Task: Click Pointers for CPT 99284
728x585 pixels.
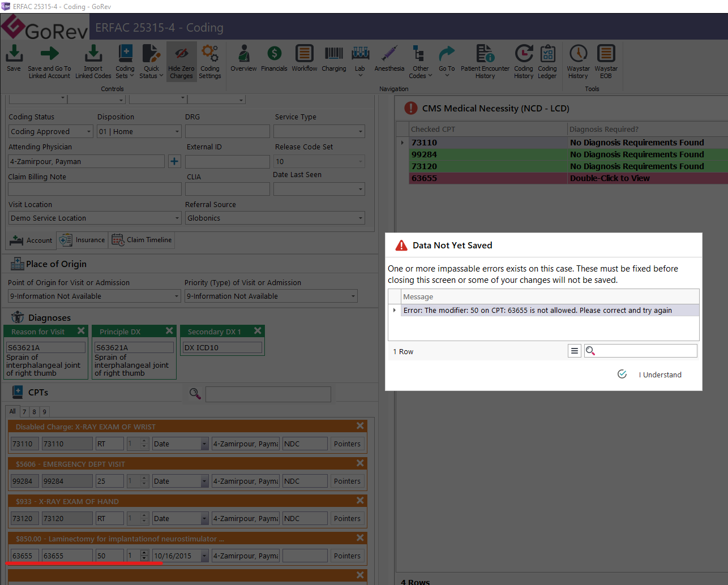Action: [347, 481]
